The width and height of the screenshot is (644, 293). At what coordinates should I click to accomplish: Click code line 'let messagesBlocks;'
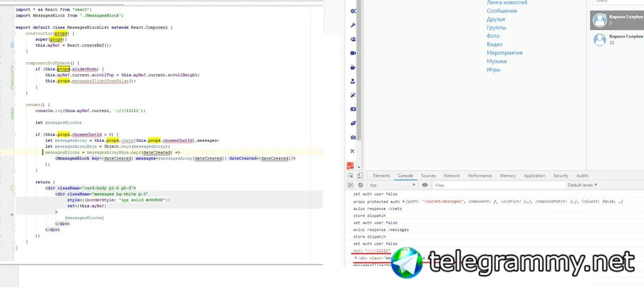[58, 123]
